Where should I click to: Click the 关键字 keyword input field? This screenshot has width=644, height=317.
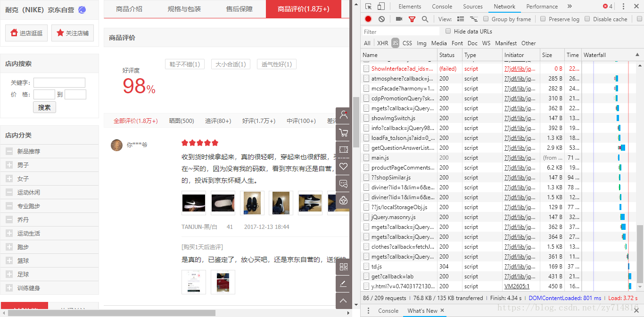(59, 82)
